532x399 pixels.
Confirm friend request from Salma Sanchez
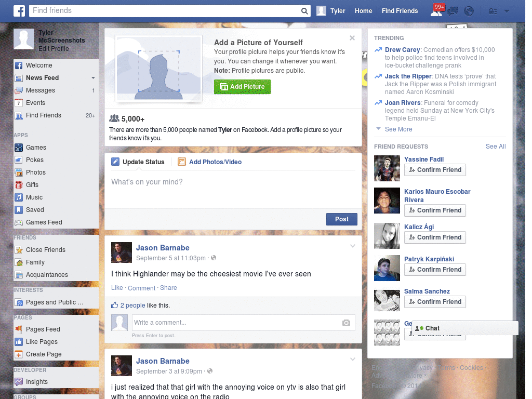pyautogui.click(x=435, y=302)
